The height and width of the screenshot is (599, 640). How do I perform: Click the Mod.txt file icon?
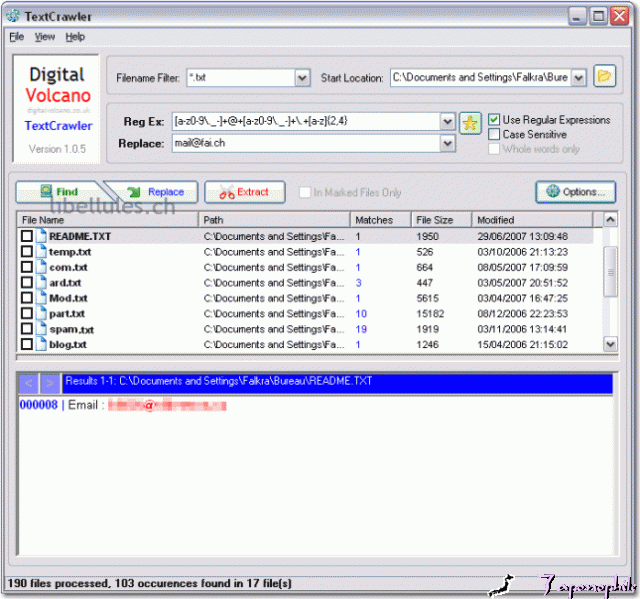[41, 298]
